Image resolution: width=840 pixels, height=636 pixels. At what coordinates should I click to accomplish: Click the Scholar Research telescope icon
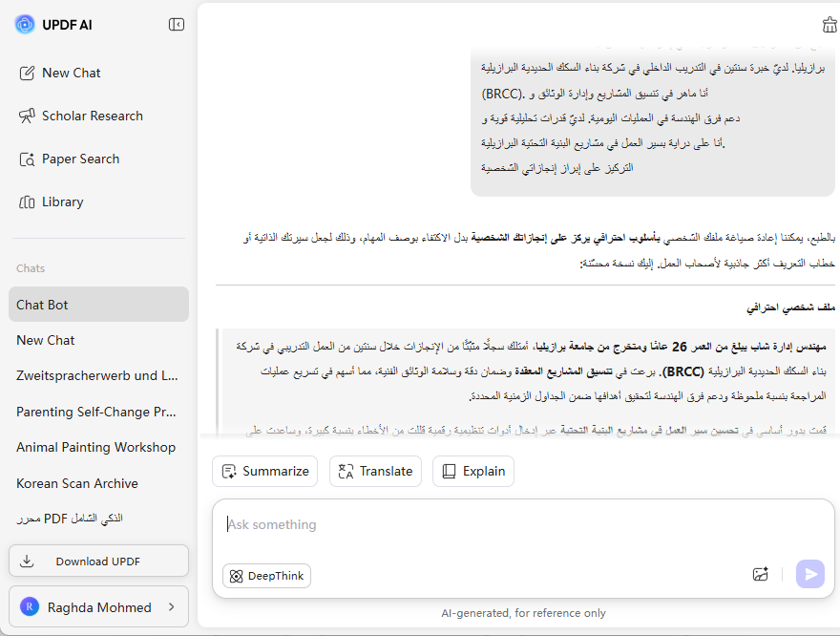pos(27,116)
